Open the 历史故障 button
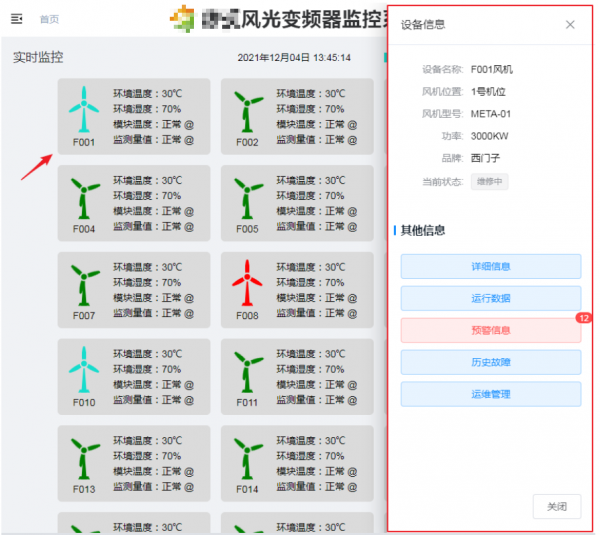600x535 pixels. [491, 362]
